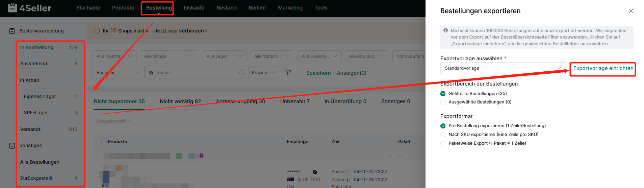Switch to Sonstiges 0 tab

click(396, 101)
